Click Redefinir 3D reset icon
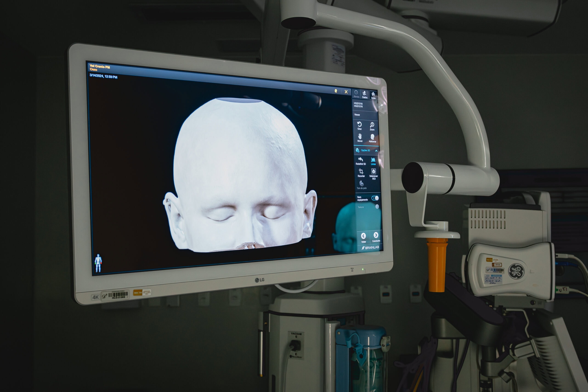This screenshot has height=392, width=588. [x=361, y=160]
